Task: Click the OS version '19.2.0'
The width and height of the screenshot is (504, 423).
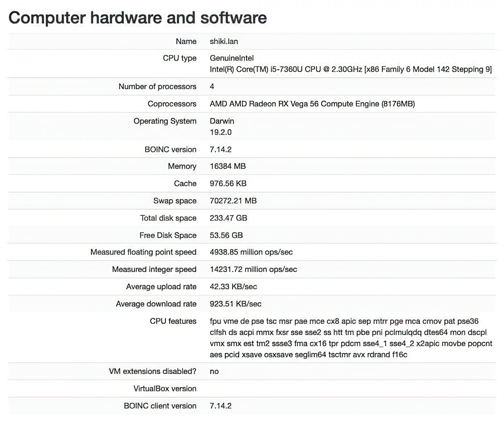Action: (x=220, y=132)
